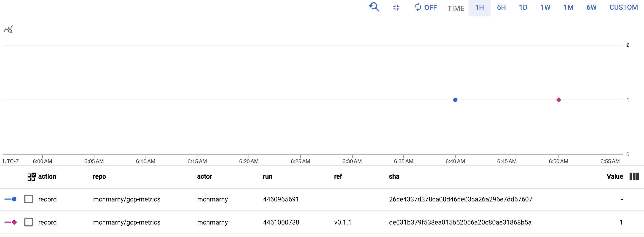Viewport: 644px width, 237px height.
Task: Open legend column settings icon
Action: (634, 176)
